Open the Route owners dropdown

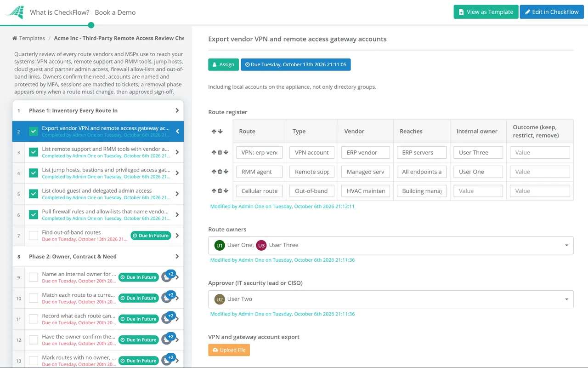(391, 245)
